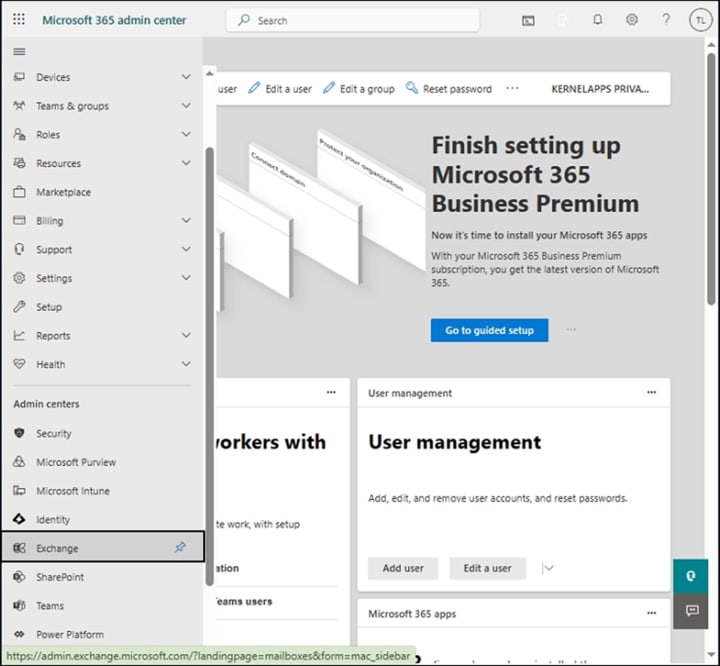Click the Exchange admin center icon
Image resolution: width=720 pixels, height=666 pixels.
point(19,548)
